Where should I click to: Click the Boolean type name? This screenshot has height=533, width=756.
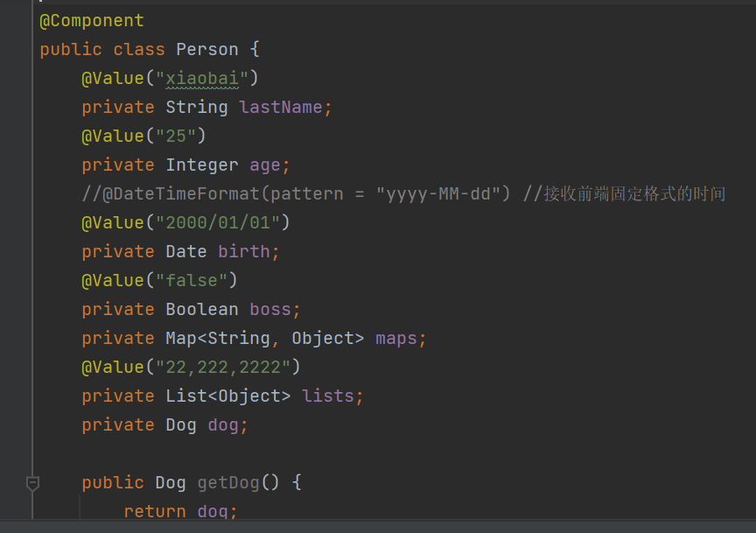202,309
